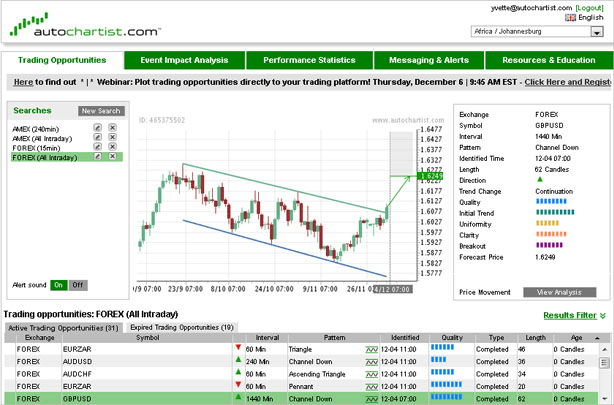Turn alert sound On

click(58, 285)
